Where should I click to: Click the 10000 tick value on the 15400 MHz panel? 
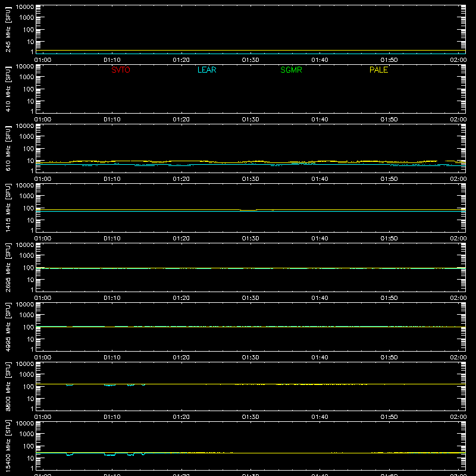click(25, 424)
